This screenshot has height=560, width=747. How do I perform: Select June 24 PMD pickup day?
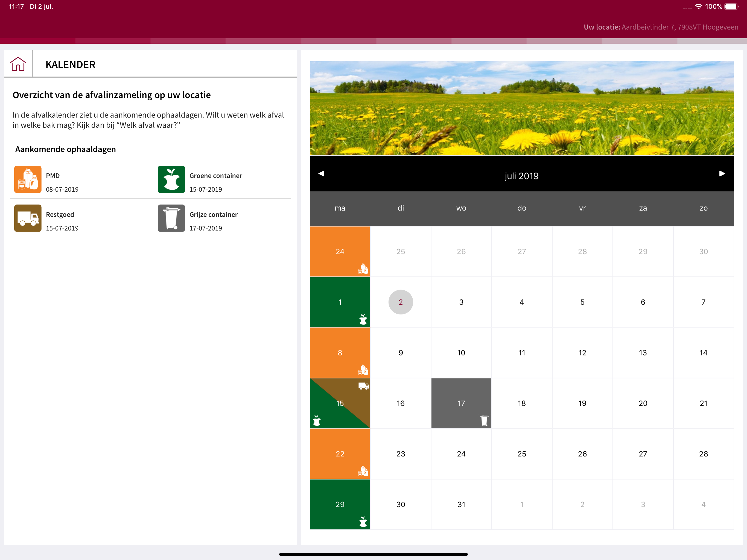coord(340,251)
